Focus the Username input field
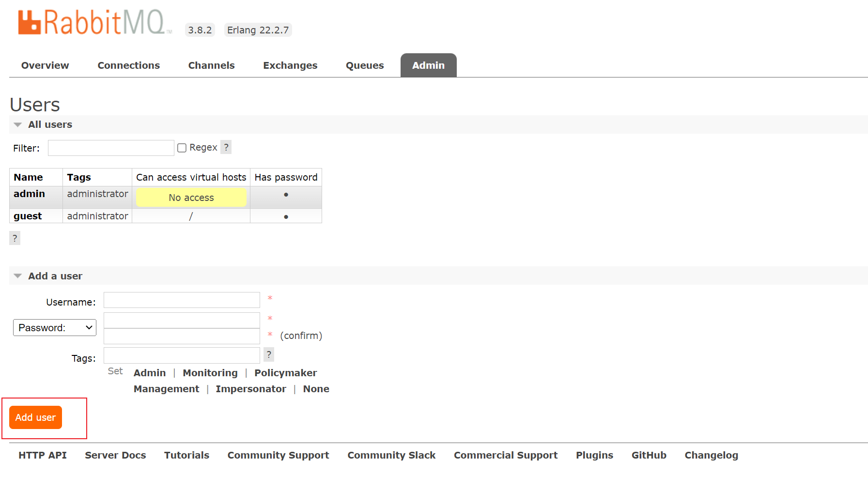 pos(182,300)
